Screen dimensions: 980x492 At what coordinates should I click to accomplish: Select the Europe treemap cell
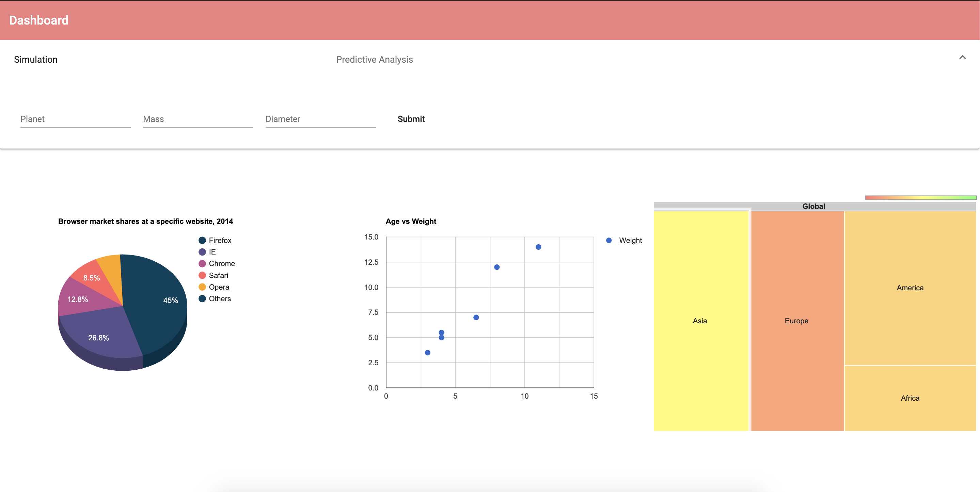[x=796, y=321]
